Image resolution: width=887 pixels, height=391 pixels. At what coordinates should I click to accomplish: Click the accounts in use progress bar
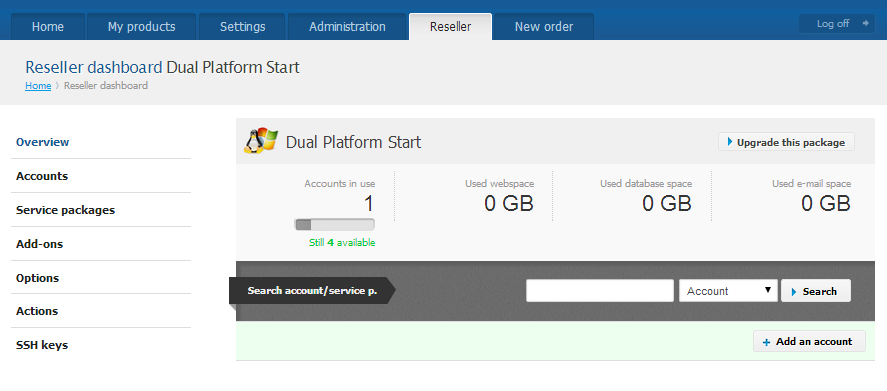(x=334, y=225)
